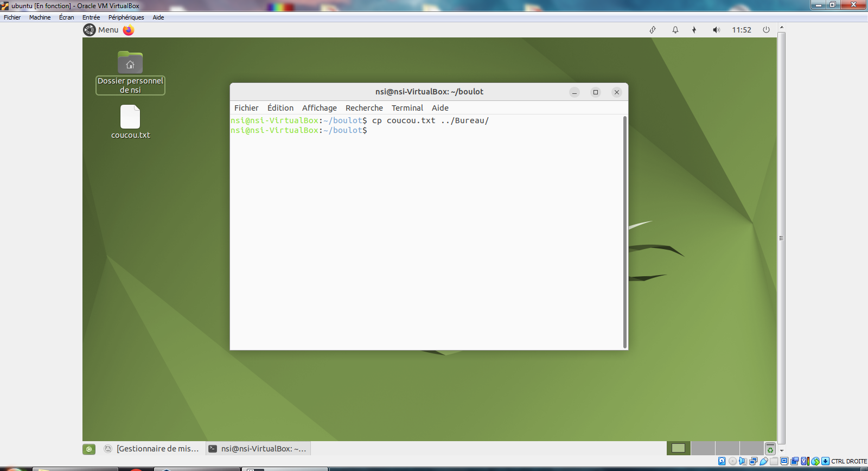Open the notifications bell icon
The height and width of the screenshot is (471, 868).
coord(675,30)
